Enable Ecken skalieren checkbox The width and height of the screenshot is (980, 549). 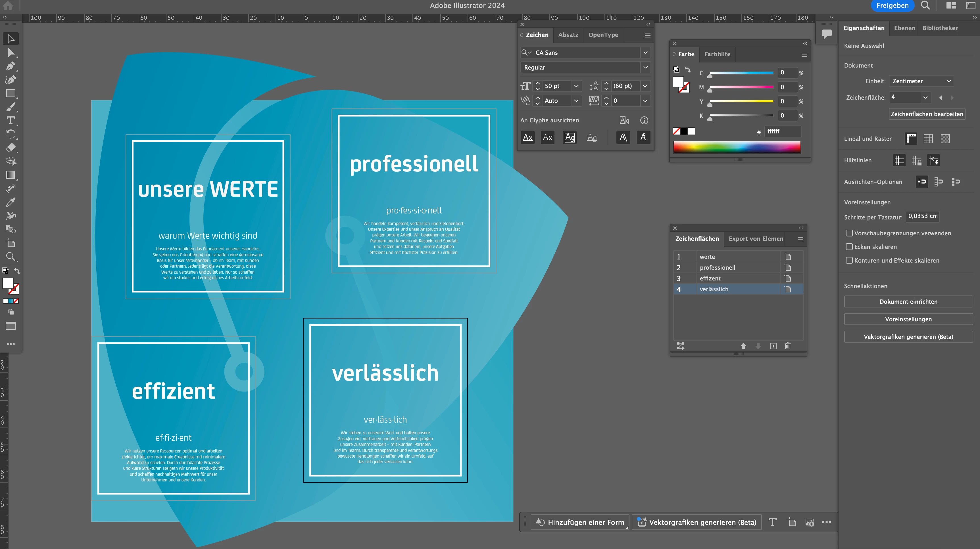coord(849,247)
